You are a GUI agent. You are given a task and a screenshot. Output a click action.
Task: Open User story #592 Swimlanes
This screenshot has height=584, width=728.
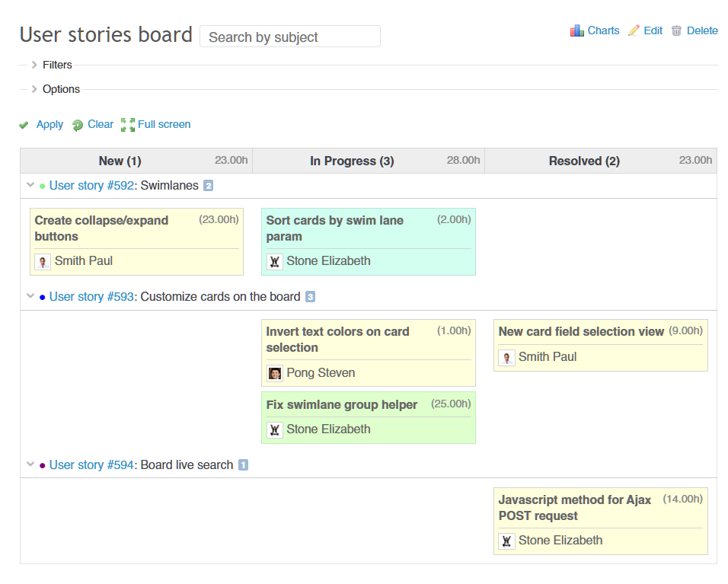click(x=91, y=185)
